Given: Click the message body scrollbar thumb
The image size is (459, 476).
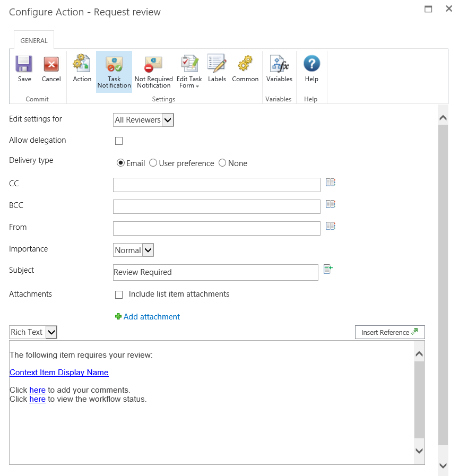Looking at the screenshot, I should pos(419,400).
